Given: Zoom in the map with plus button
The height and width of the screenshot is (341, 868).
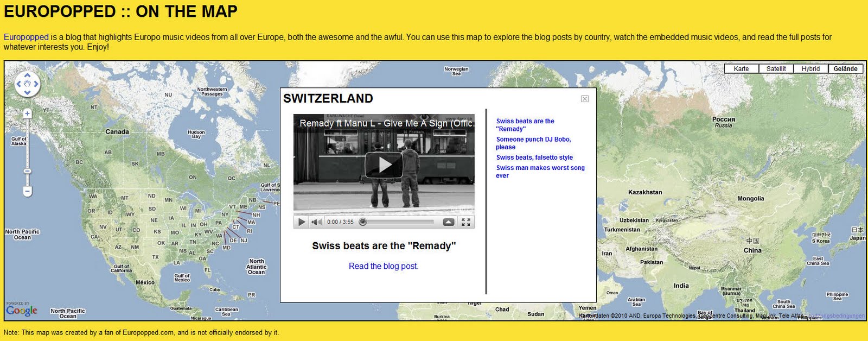Looking at the screenshot, I should pyautogui.click(x=27, y=113).
